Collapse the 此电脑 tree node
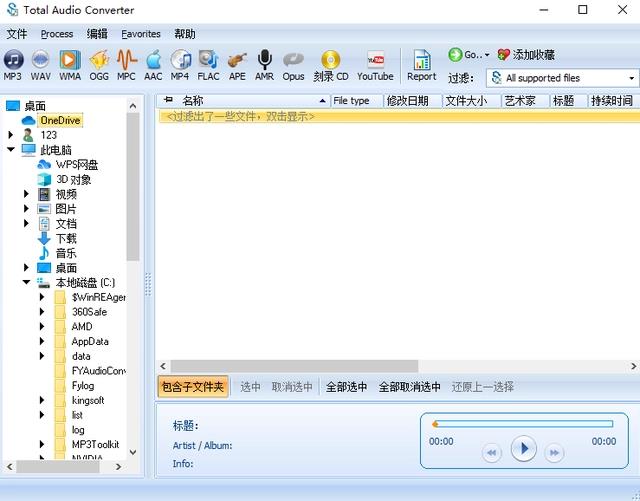This screenshot has height=501, width=640. tap(11, 149)
